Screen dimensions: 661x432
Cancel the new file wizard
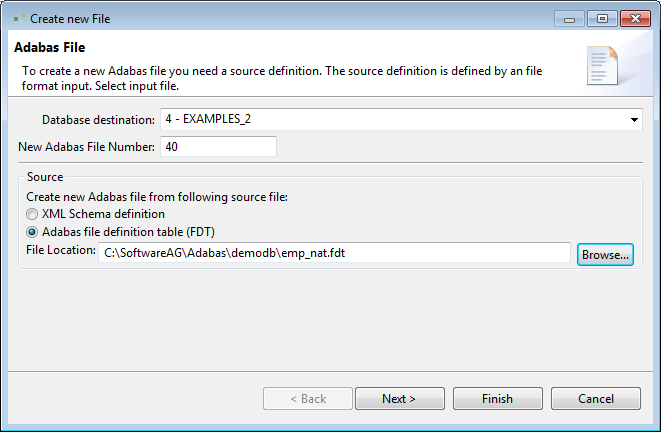pyautogui.click(x=596, y=399)
